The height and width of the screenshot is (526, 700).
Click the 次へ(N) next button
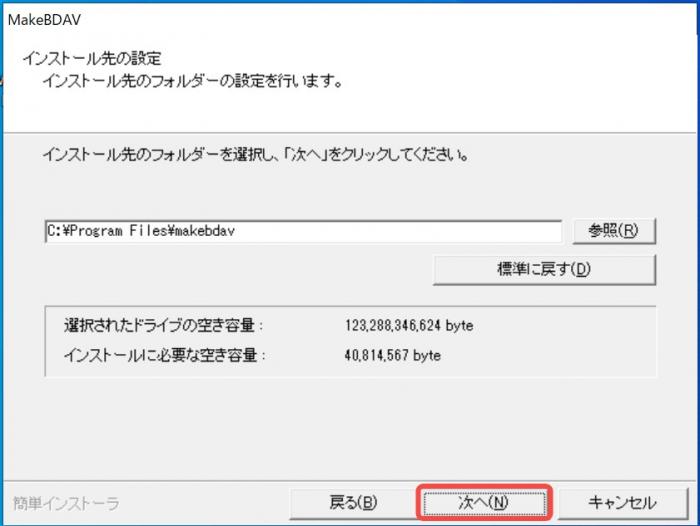(484, 503)
